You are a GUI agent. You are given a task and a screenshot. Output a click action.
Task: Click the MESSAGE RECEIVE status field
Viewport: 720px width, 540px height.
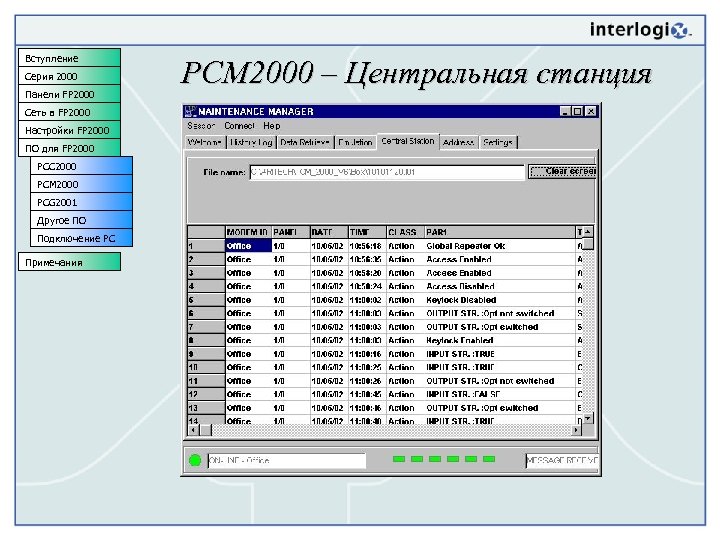pyautogui.click(x=562, y=460)
